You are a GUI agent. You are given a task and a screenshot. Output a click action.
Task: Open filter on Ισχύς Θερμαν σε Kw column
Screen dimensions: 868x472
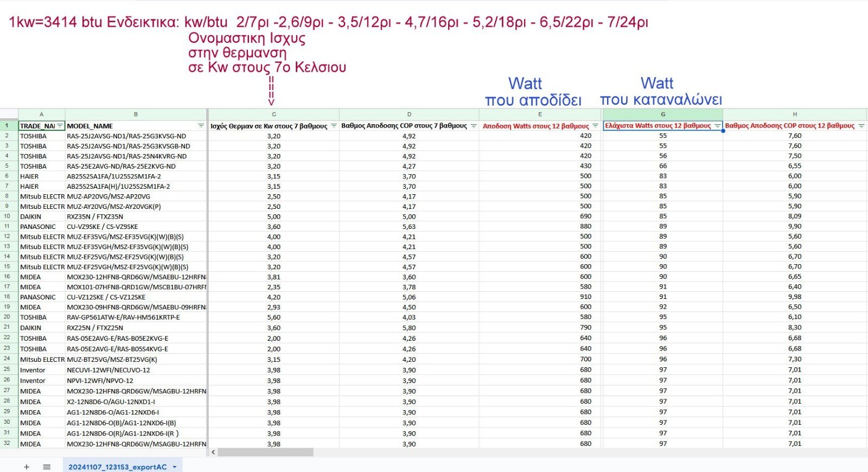pos(334,126)
